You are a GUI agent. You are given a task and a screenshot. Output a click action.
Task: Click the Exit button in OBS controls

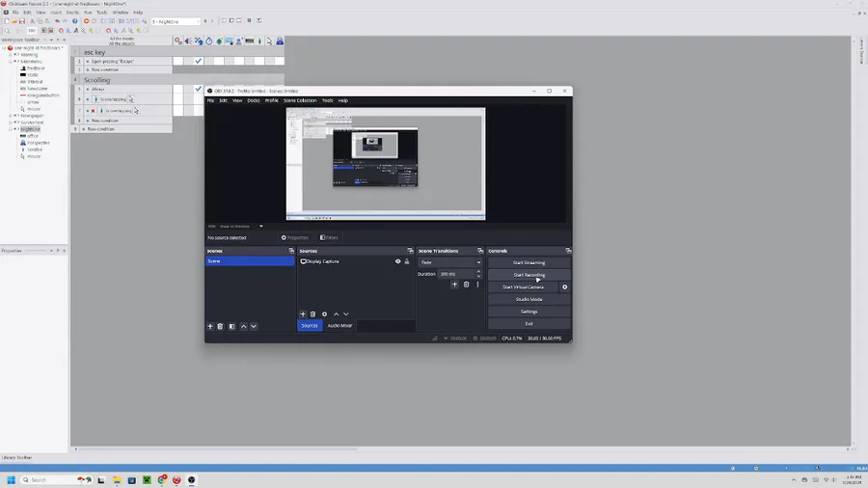pos(529,324)
